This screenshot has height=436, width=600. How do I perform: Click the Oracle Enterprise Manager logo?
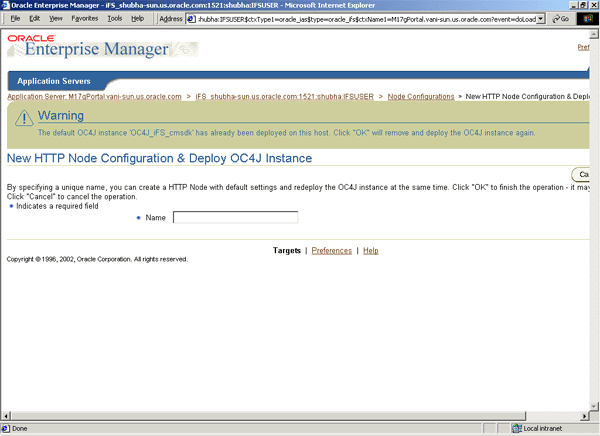click(x=103, y=46)
